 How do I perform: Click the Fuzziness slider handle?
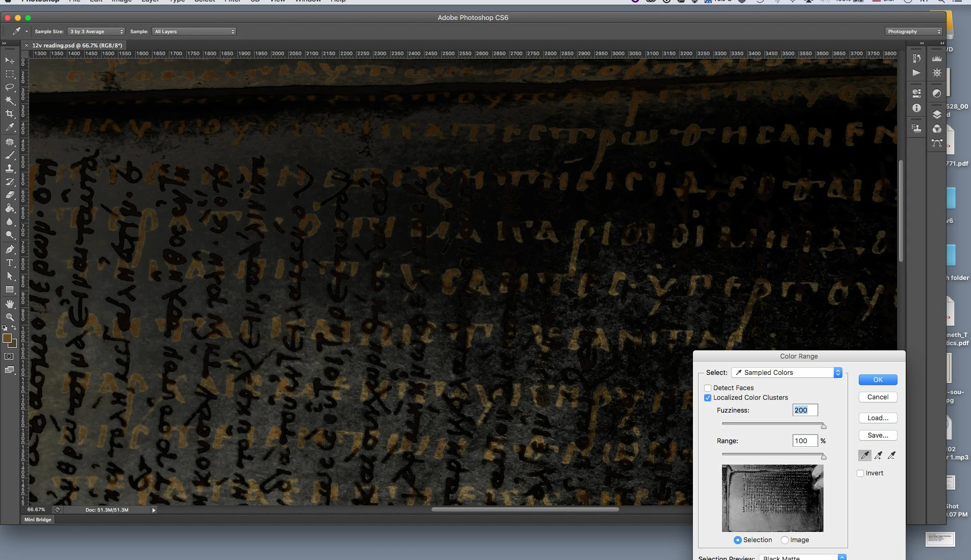(823, 425)
